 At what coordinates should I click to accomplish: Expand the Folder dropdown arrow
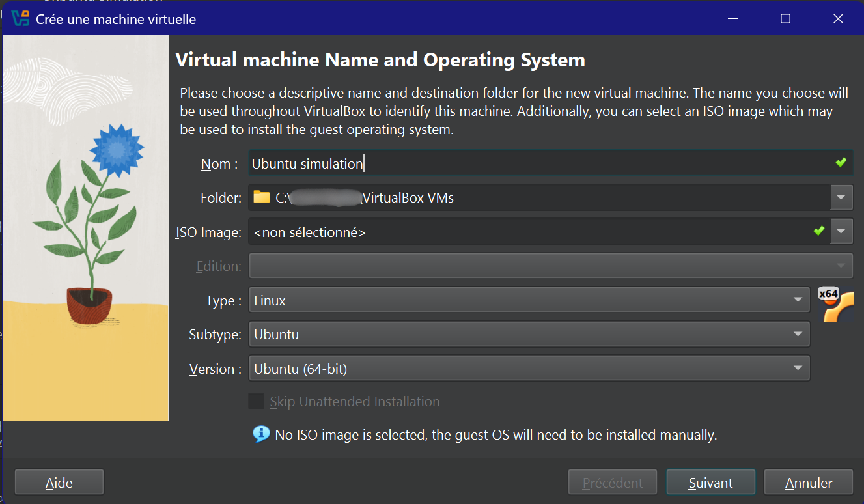(x=841, y=197)
